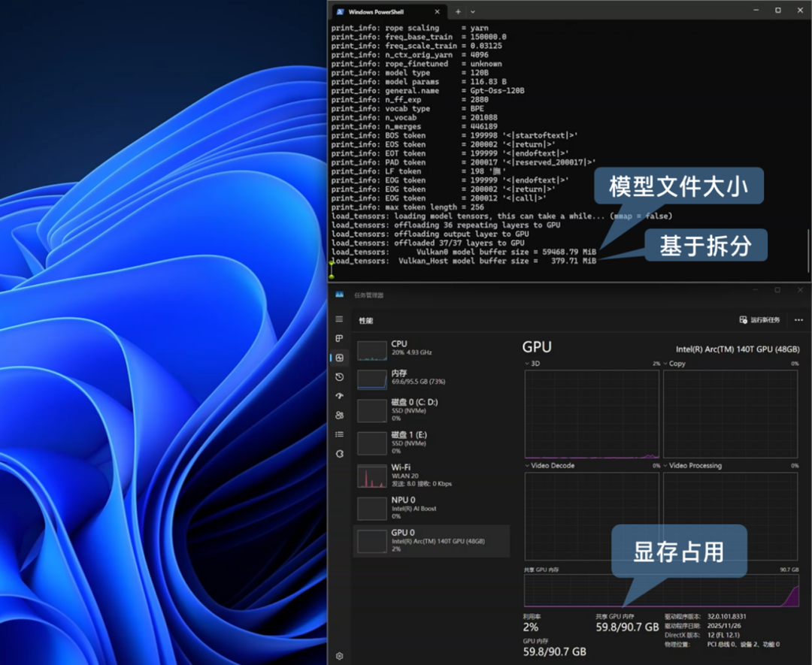Click the PowerShell tab icon
The width and height of the screenshot is (812, 665).
tap(340, 11)
